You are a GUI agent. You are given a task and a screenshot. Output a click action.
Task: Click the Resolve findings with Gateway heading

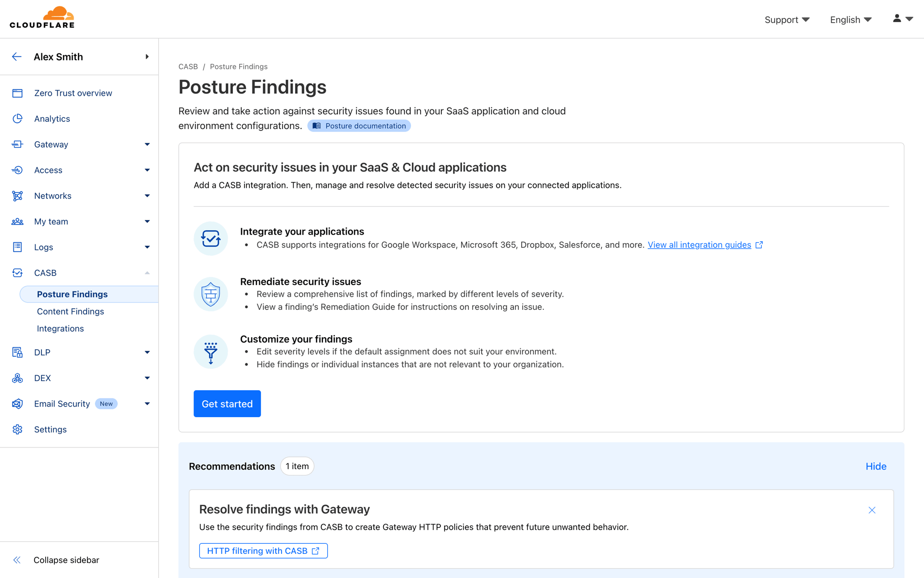(284, 509)
